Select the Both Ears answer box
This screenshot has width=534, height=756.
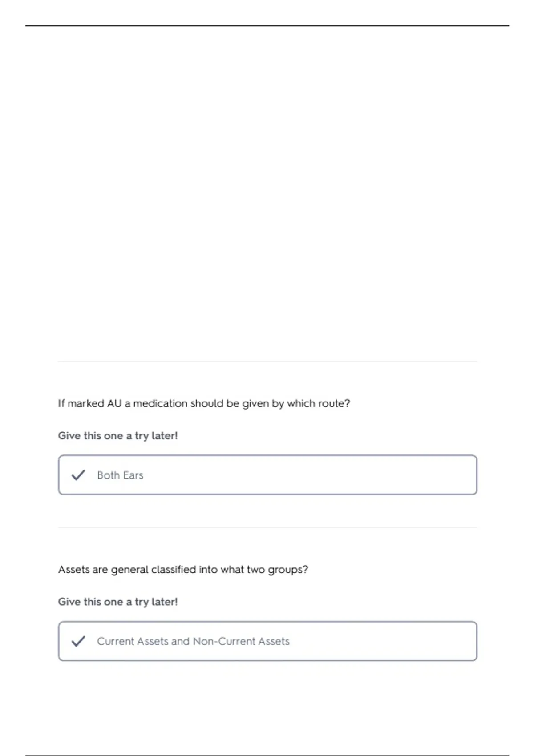pyautogui.click(x=267, y=475)
